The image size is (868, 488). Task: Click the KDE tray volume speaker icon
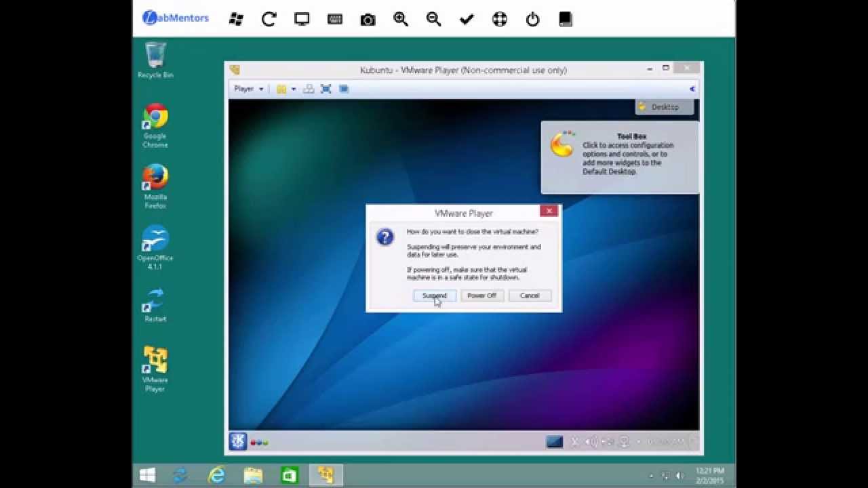pos(591,442)
